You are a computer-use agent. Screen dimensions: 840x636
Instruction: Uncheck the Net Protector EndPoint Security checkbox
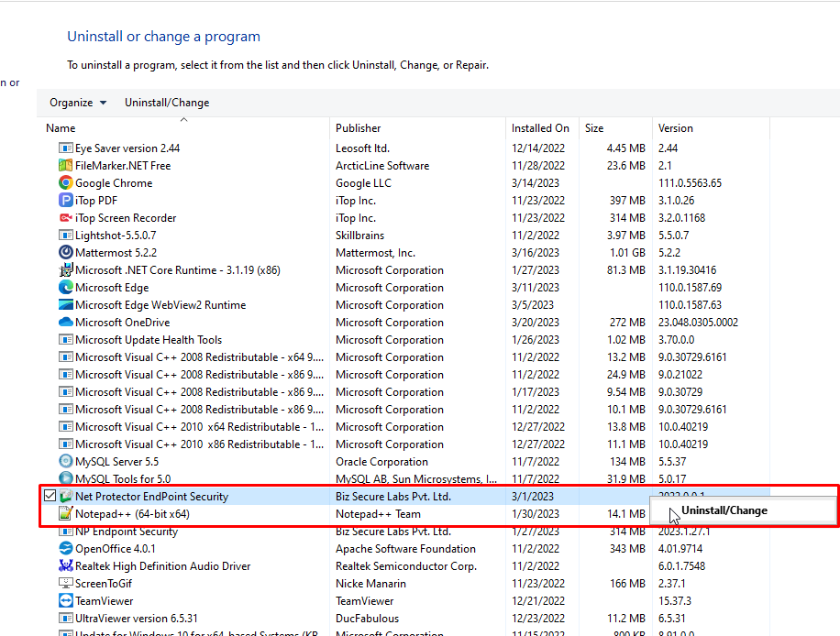point(50,496)
